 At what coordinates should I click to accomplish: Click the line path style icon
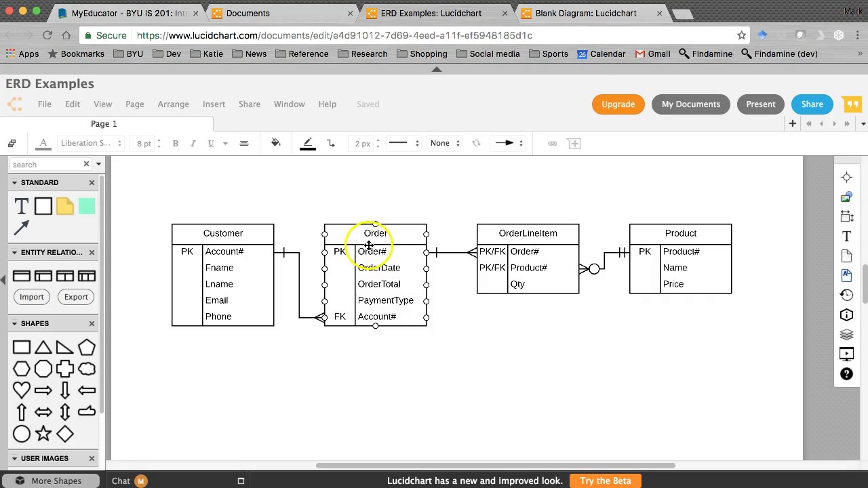(331, 143)
